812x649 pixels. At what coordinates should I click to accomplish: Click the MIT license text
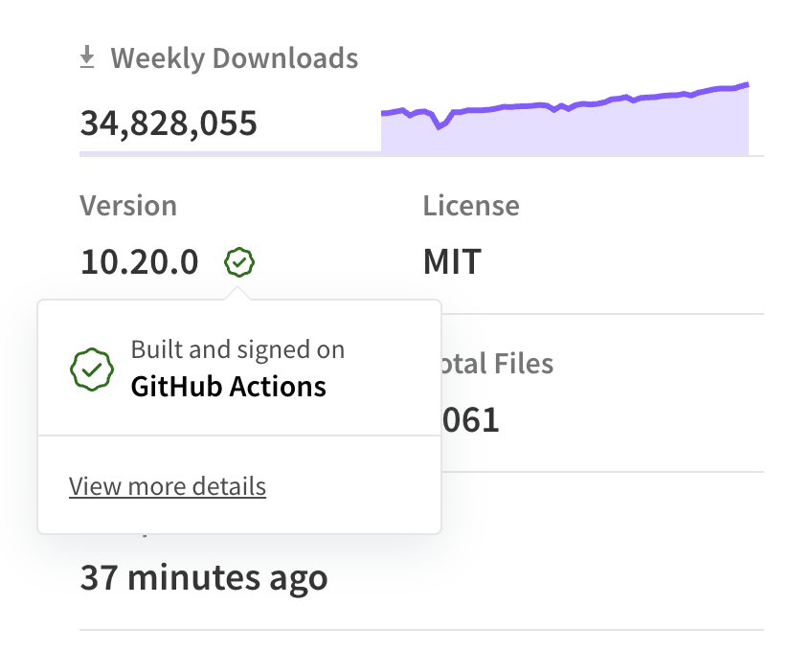pyautogui.click(x=451, y=261)
